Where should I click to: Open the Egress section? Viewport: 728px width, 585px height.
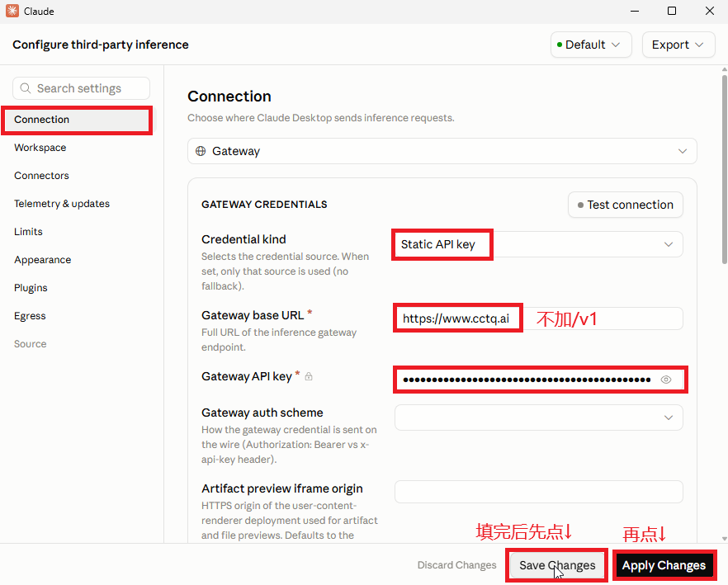click(x=30, y=316)
